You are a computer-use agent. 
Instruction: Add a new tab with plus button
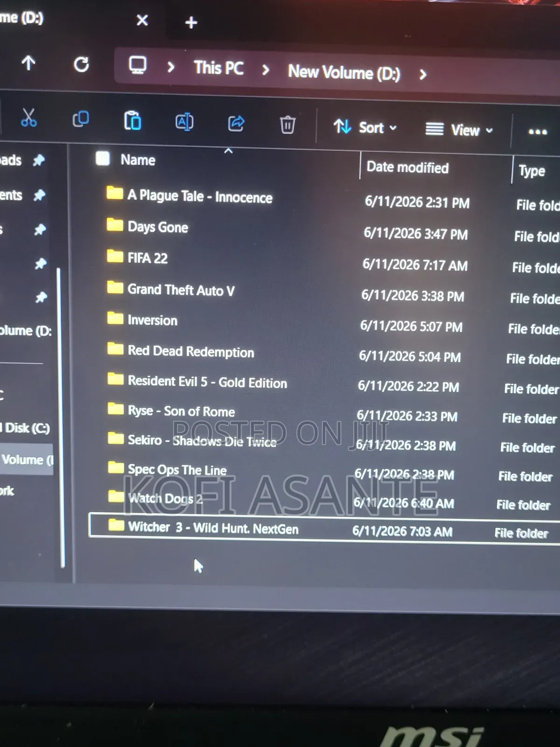pyautogui.click(x=191, y=22)
